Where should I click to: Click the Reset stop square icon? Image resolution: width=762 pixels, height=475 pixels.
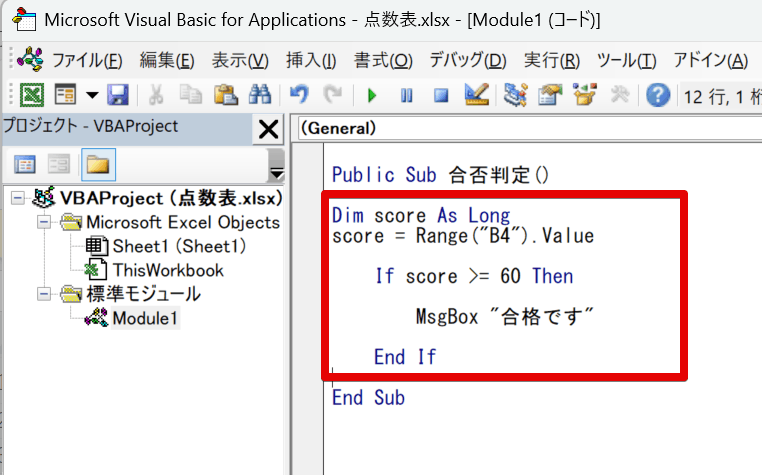(x=440, y=96)
